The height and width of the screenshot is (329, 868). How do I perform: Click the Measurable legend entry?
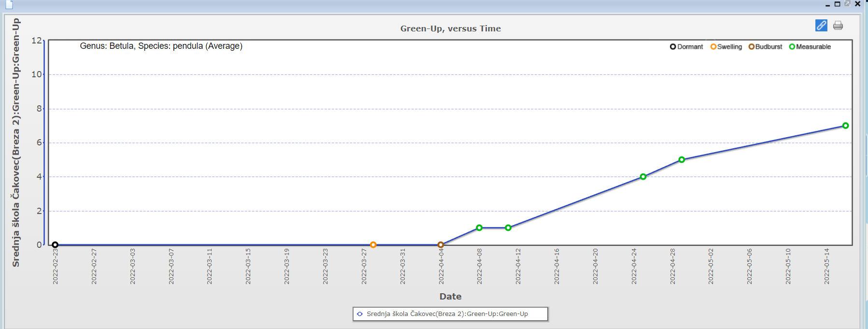coord(810,47)
